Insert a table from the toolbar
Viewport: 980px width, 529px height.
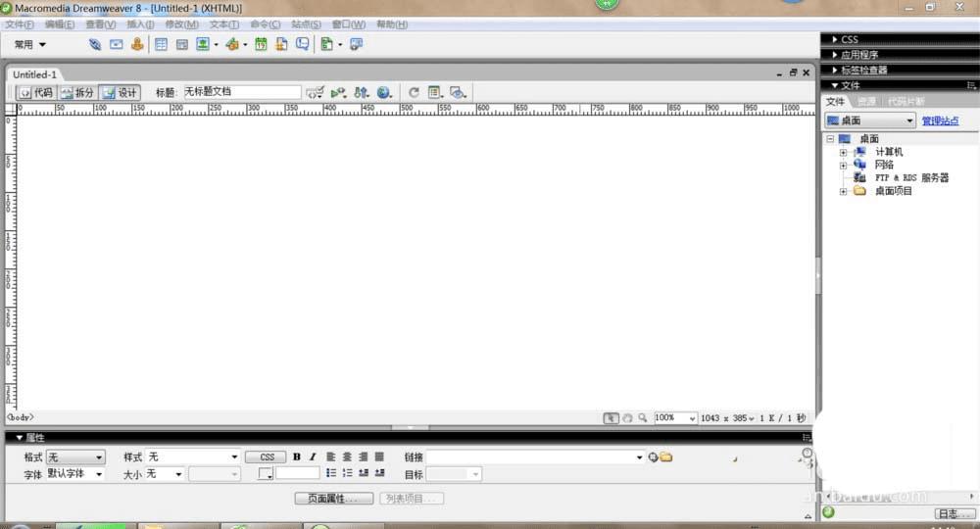161,44
